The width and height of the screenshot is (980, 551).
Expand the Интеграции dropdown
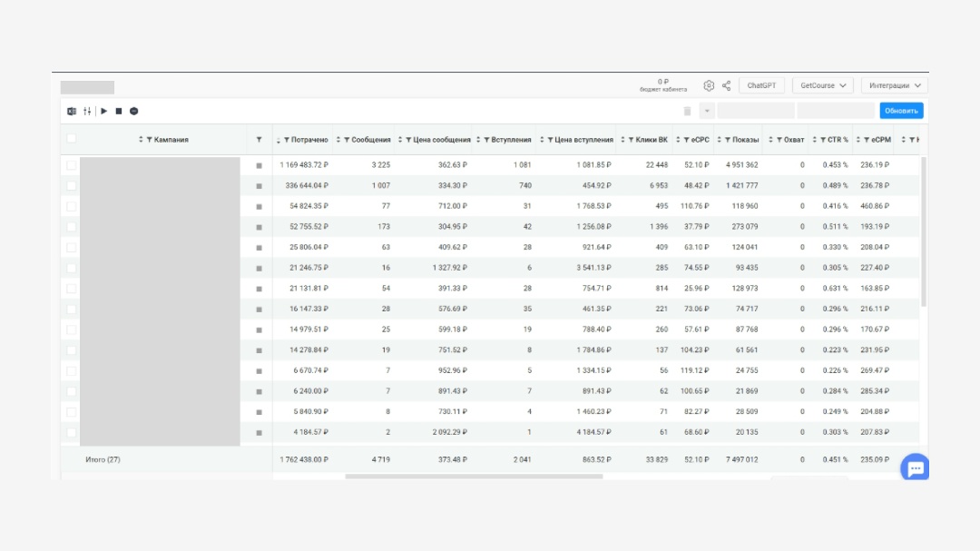click(895, 85)
